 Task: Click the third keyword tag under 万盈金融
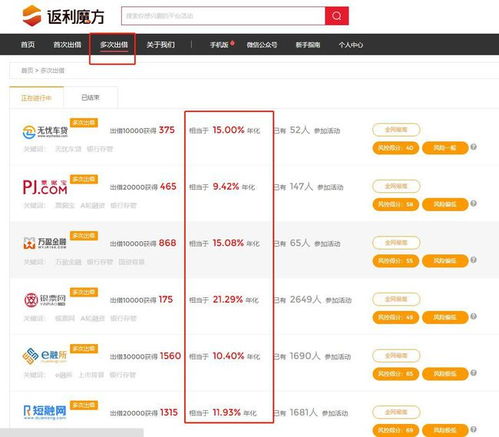[131, 262]
